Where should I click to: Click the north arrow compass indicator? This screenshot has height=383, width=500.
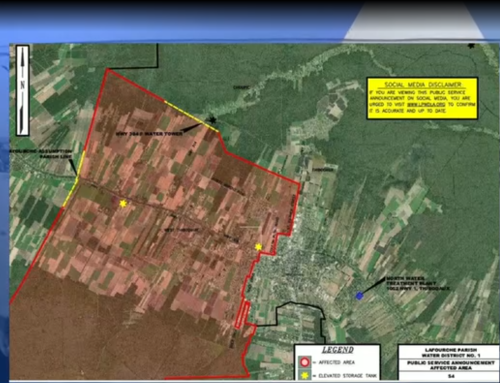pyautogui.click(x=23, y=90)
